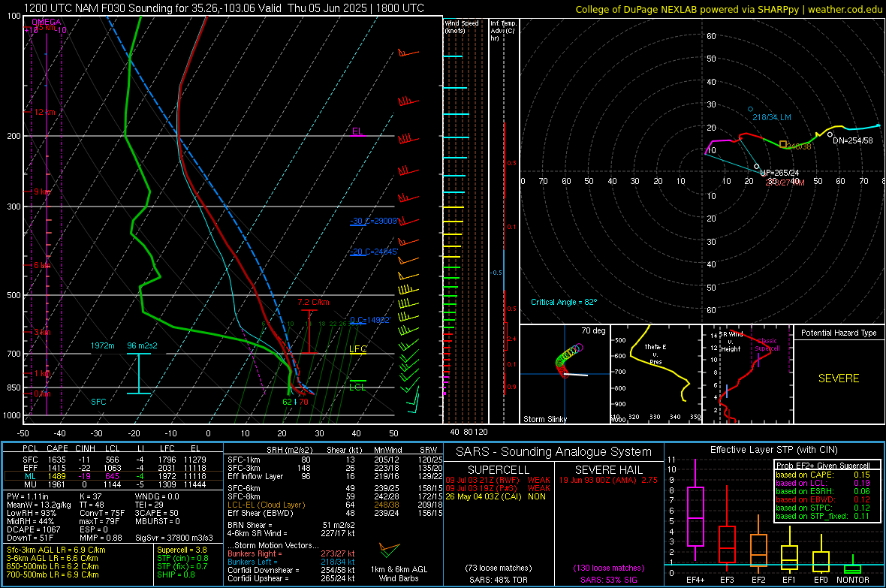The width and height of the screenshot is (886, 588).
Task: Click the '26 May 04 03Z (CAI)' analog
Action: coord(483,496)
